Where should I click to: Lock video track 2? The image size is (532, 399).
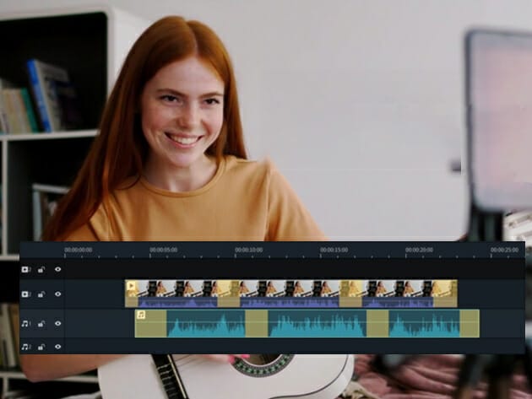tap(41, 270)
